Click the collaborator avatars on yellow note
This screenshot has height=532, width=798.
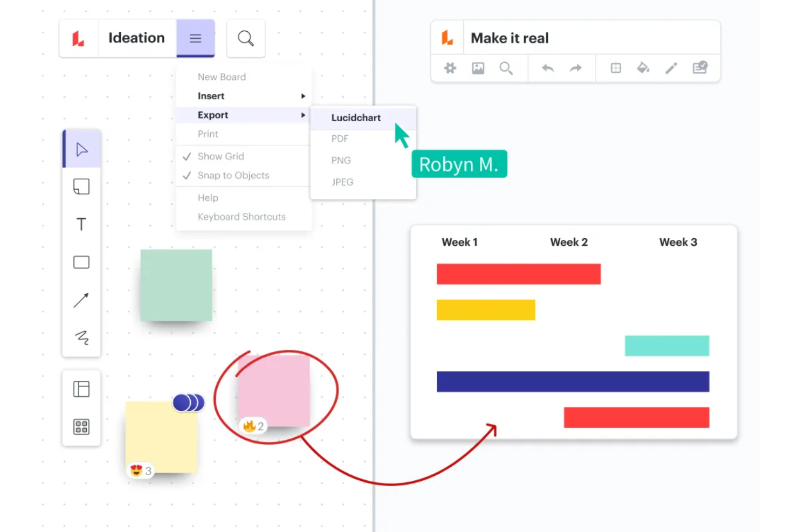(x=189, y=403)
